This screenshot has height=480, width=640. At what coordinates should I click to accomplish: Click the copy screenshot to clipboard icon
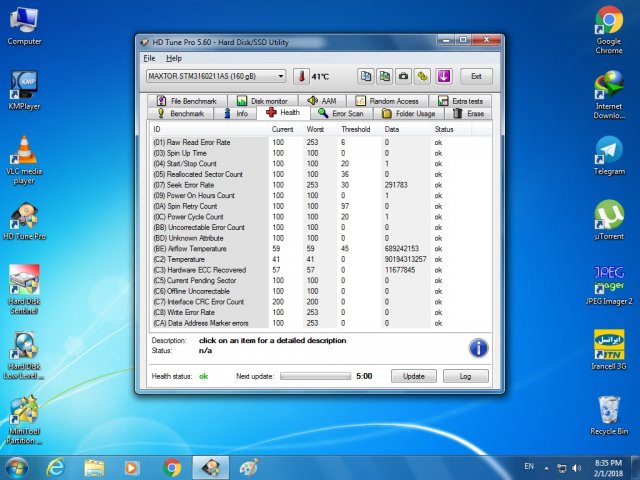pyautogui.click(x=385, y=76)
